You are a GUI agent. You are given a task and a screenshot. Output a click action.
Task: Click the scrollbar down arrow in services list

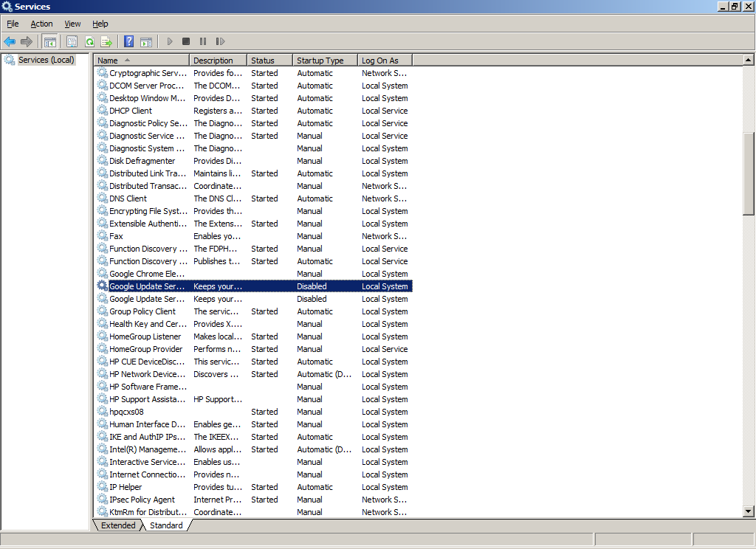(749, 511)
